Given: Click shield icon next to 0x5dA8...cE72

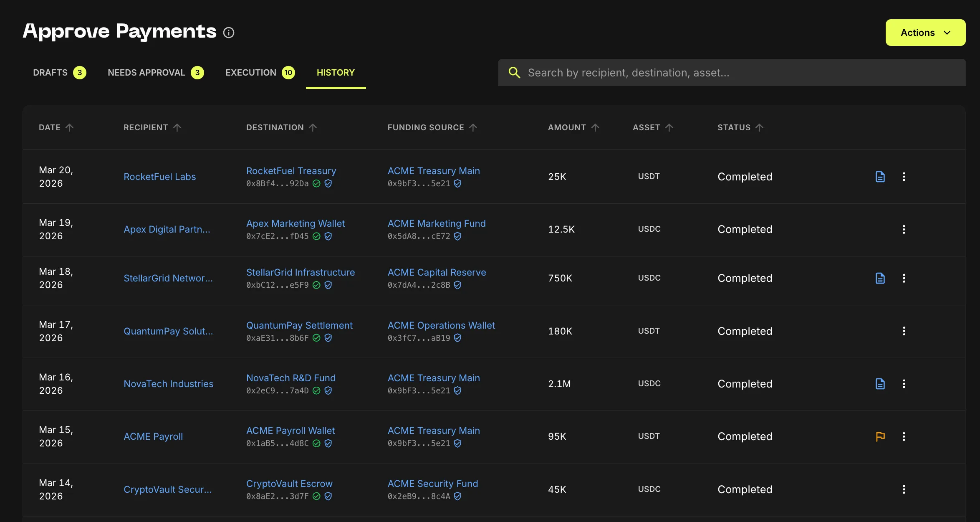Looking at the screenshot, I should coord(457,236).
